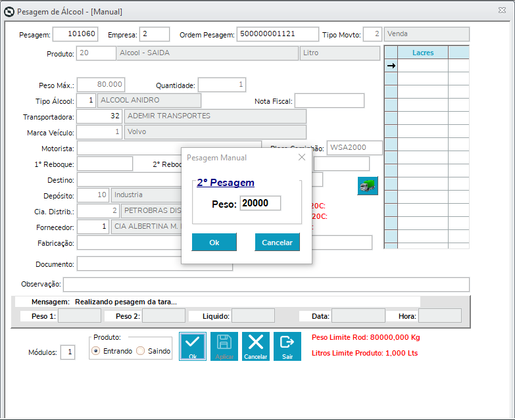Screen dimensions: 515x420
Task: Click the 2° Pesagem heading link
Action: (x=226, y=183)
